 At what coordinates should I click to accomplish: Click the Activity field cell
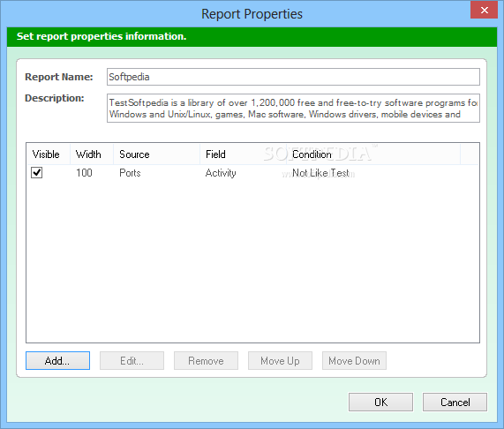[x=221, y=173]
